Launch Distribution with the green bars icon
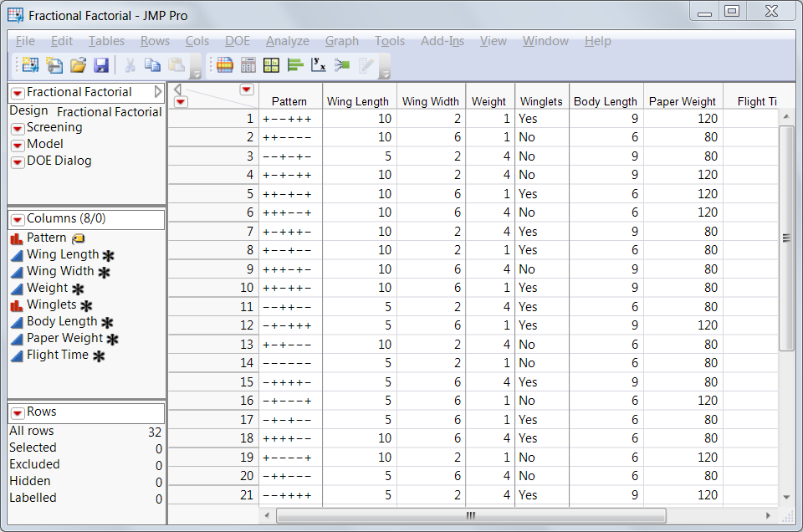This screenshot has width=803, height=532. (295, 64)
